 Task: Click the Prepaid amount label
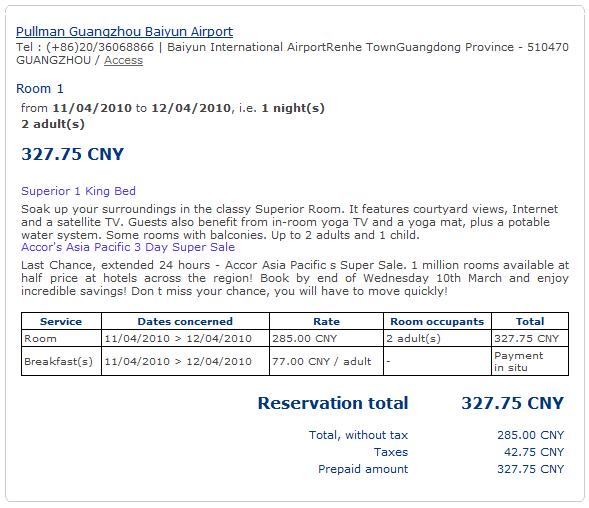tap(363, 469)
